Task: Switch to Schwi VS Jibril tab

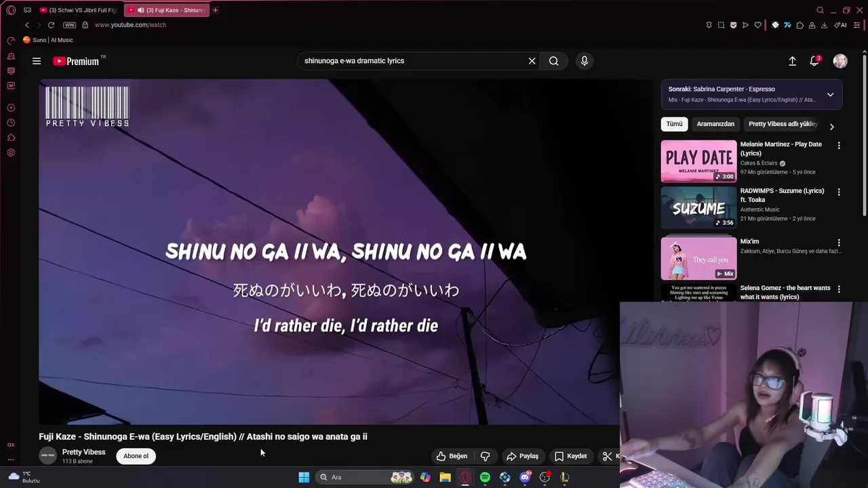Action: (79, 10)
